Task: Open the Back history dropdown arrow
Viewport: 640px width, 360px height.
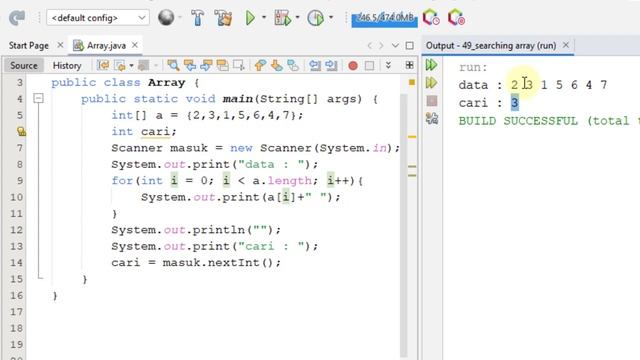Action: (131, 65)
